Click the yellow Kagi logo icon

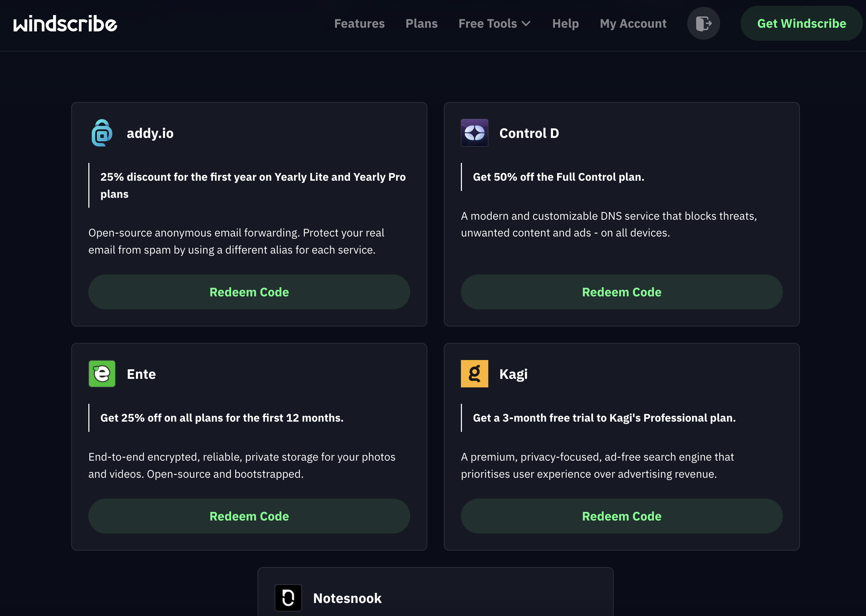click(474, 374)
